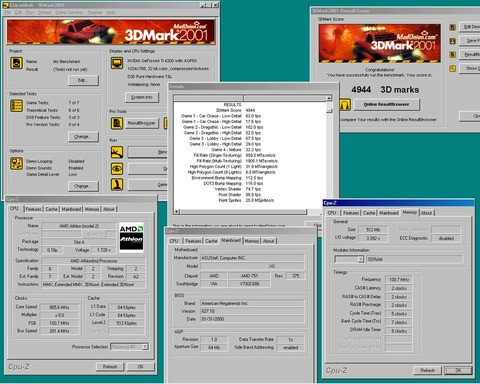
Task: Select Mainboard tab in left CPU-Z window
Action: point(71,209)
